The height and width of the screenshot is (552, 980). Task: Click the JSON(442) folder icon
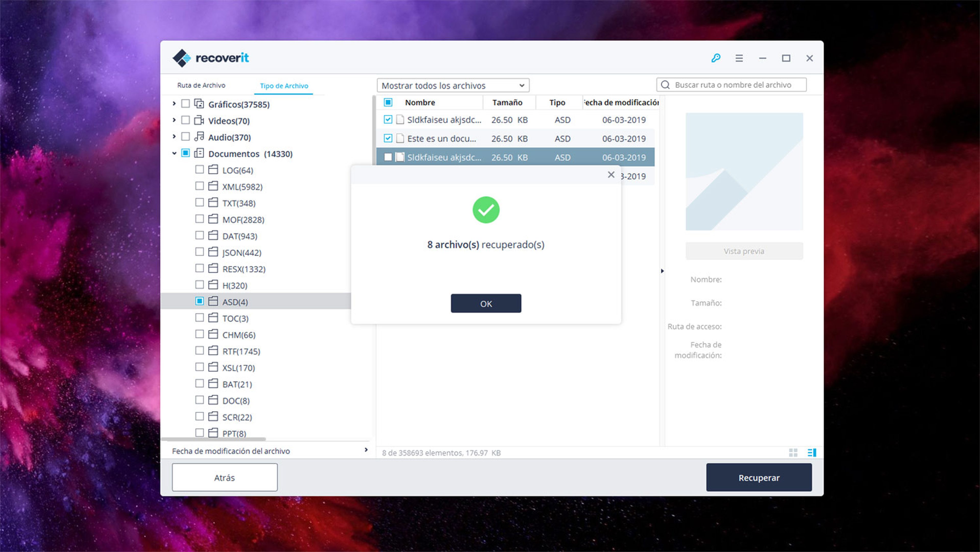click(x=213, y=252)
